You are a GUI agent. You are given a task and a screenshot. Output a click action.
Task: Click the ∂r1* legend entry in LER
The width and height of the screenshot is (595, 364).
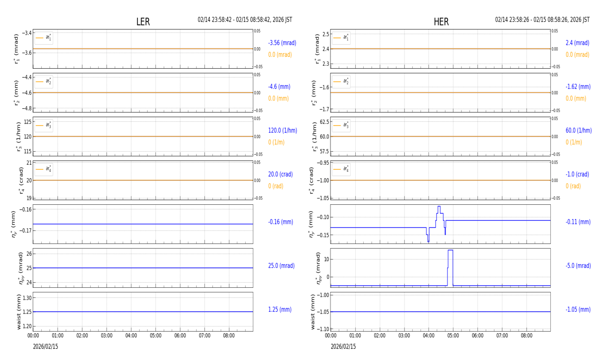pyautogui.click(x=44, y=38)
